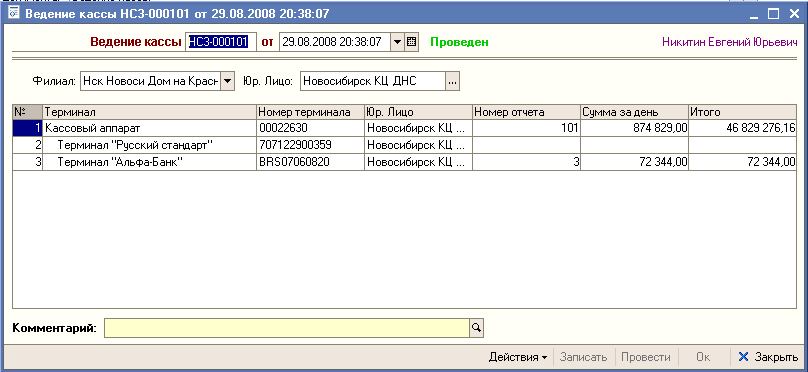808x372 pixels.
Task: Click row number 2 cell
Action: [x=27, y=145]
